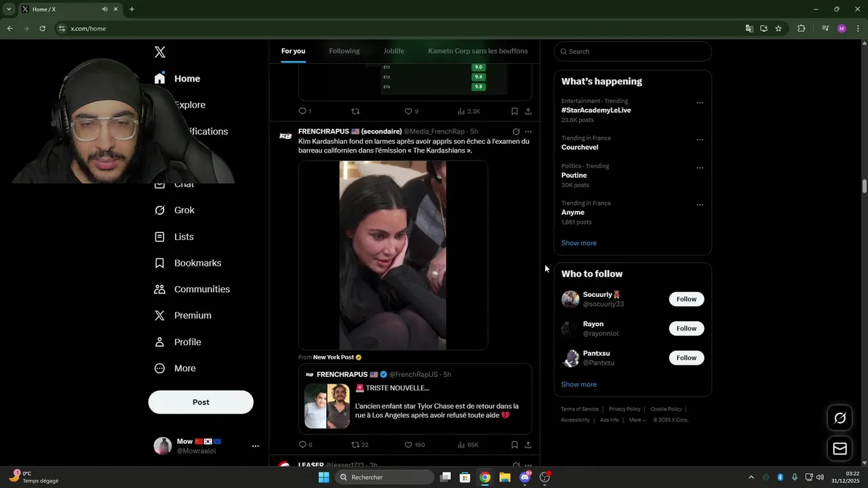Open #StarAcademyLeLive trending topic

tap(596, 110)
